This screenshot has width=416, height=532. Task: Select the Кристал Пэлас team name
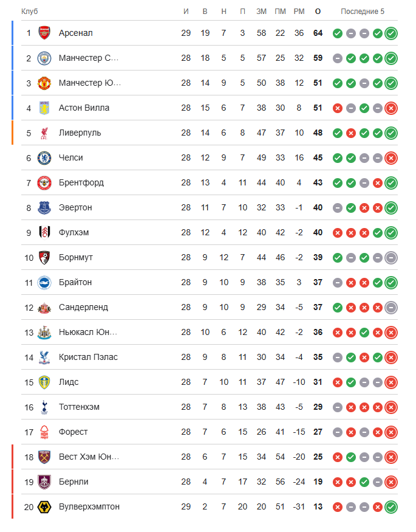click(88, 357)
